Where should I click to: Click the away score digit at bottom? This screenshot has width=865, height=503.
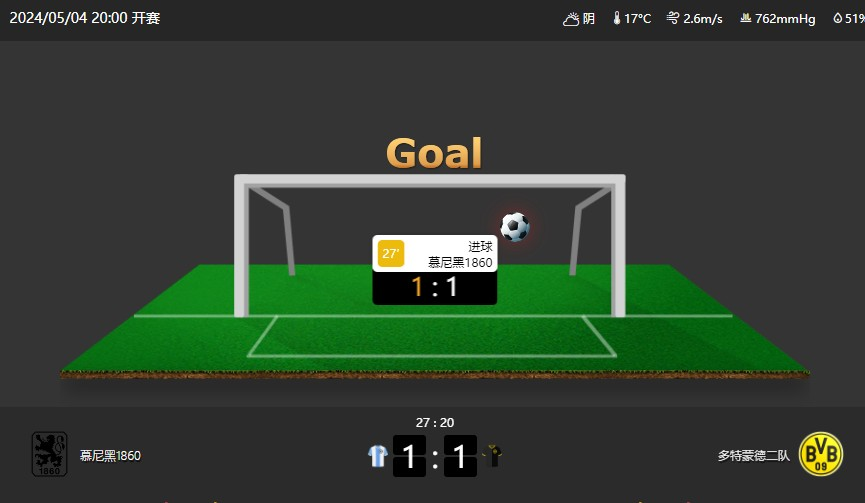[x=460, y=456]
